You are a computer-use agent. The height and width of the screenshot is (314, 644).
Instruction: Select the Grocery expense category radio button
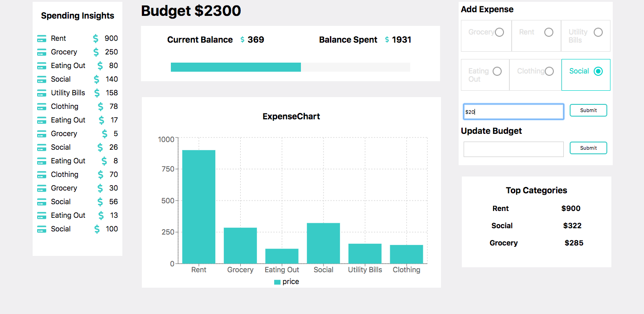click(499, 32)
